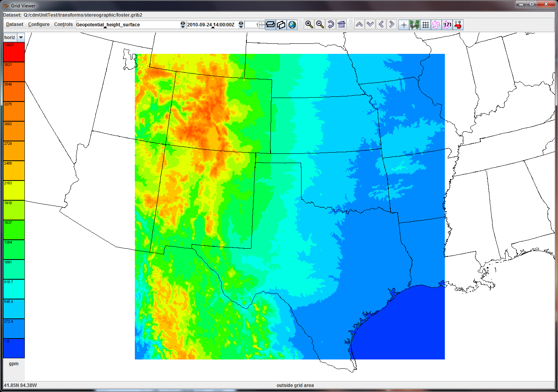This screenshot has width=558, height=392.
Task: Open the globe projection icon
Action: [x=292, y=25]
